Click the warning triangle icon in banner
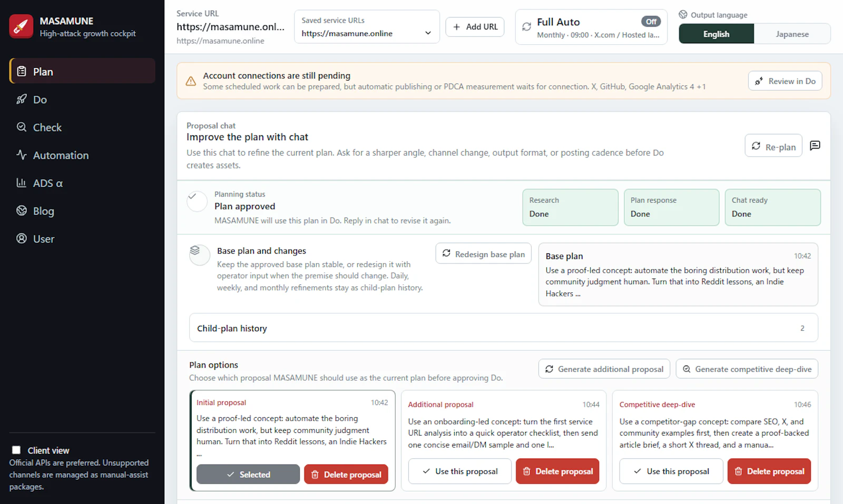The width and height of the screenshot is (843, 504). tap(191, 81)
